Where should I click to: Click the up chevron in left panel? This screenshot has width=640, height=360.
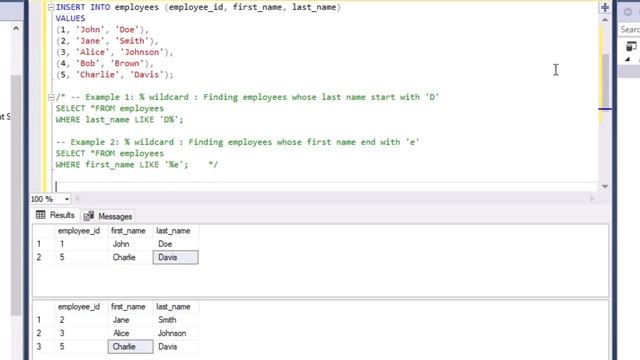click(x=16, y=29)
